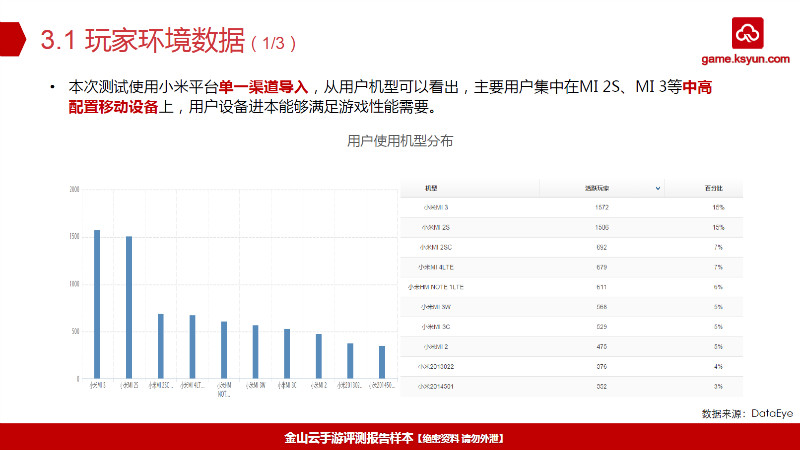Click the tallest bar for 小米MI 3

[x=97, y=304]
